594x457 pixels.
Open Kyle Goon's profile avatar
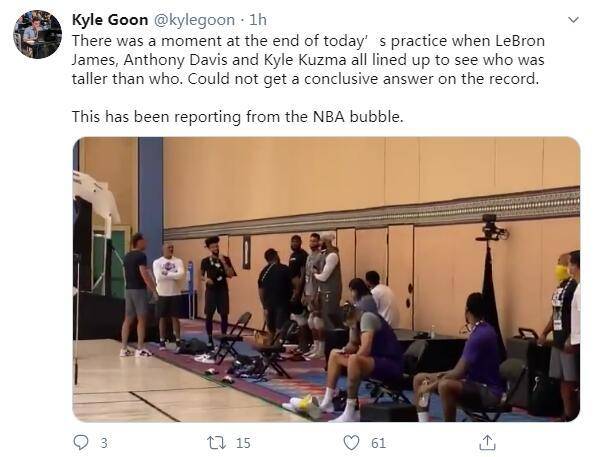pos(38,34)
